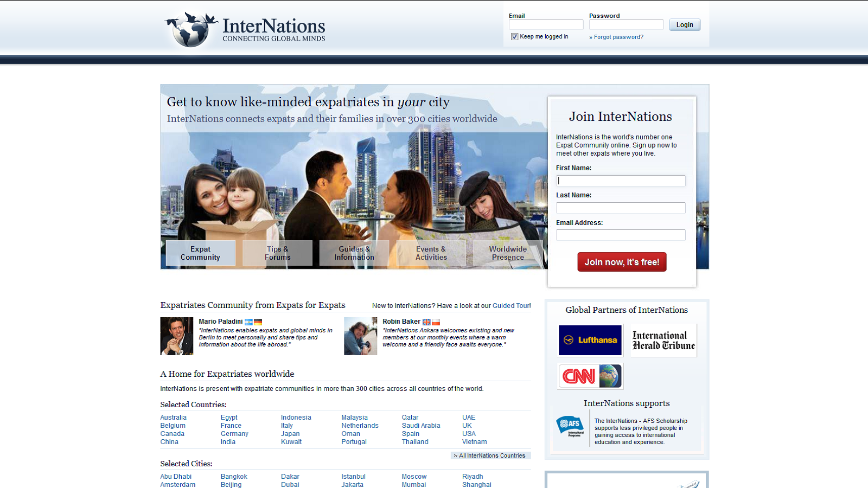
Task: Click the AFS scholarship logo
Action: (x=570, y=427)
